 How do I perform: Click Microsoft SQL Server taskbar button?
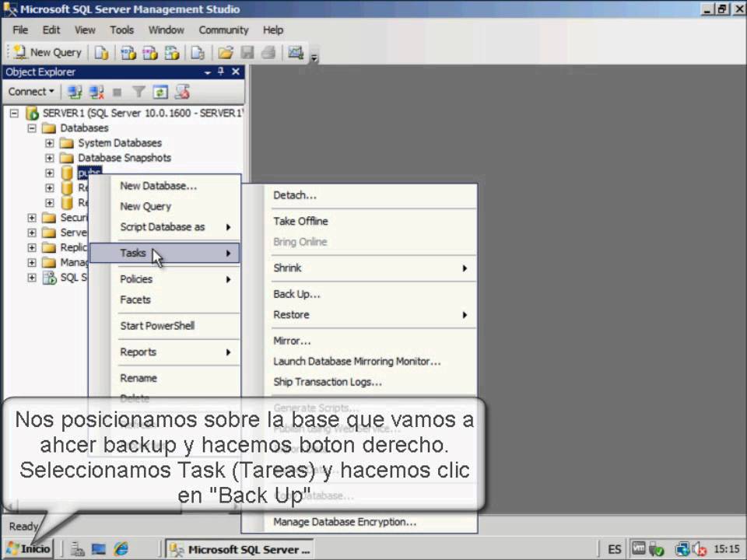(240, 550)
